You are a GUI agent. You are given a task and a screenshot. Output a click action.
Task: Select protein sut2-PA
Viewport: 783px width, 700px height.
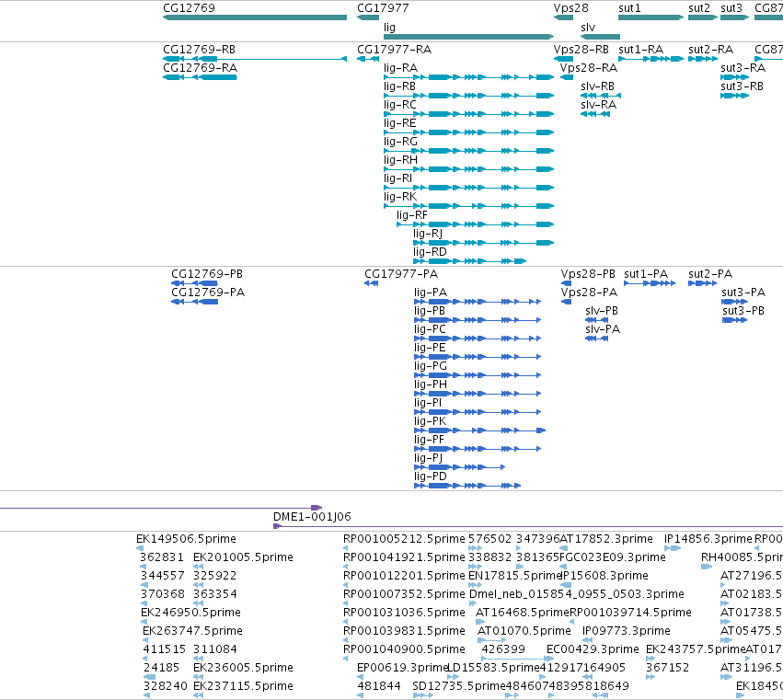coord(703,283)
